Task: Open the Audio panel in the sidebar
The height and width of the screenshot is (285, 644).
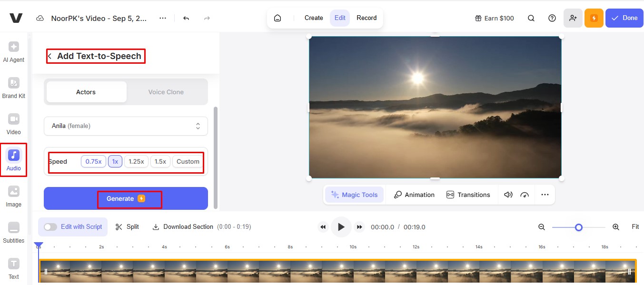Action: pyautogui.click(x=13, y=159)
